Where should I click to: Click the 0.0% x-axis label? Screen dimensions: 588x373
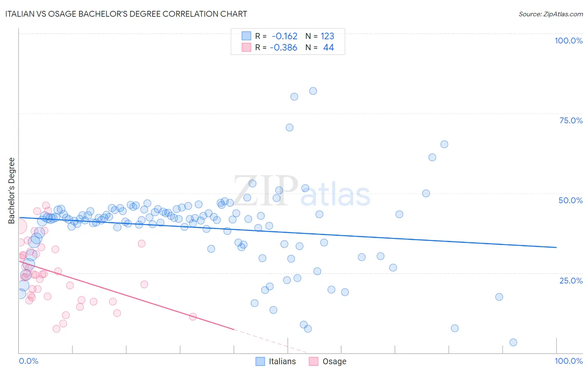[28, 361]
